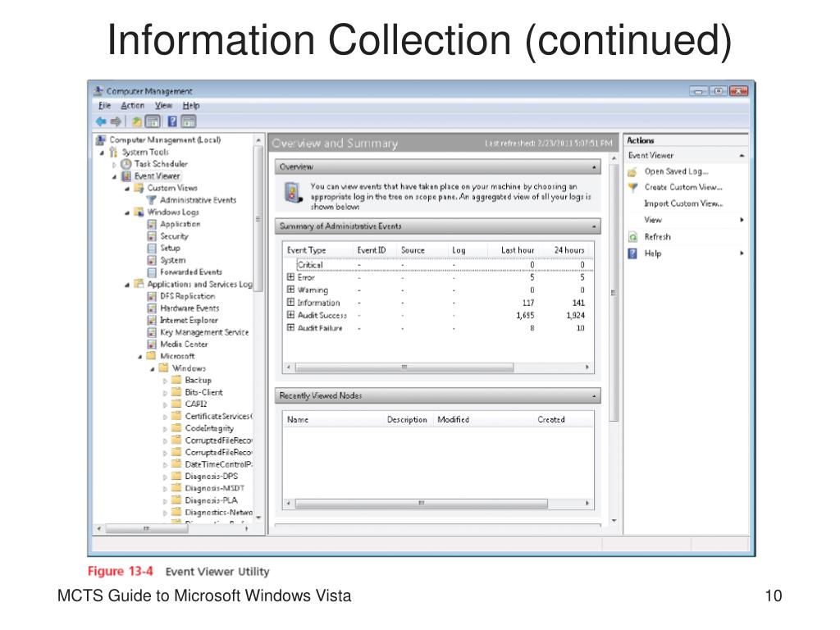This screenshot has height=630, width=840.
Task: Click the Show/Hide Console Tree toolbar icon
Action: point(153,121)
